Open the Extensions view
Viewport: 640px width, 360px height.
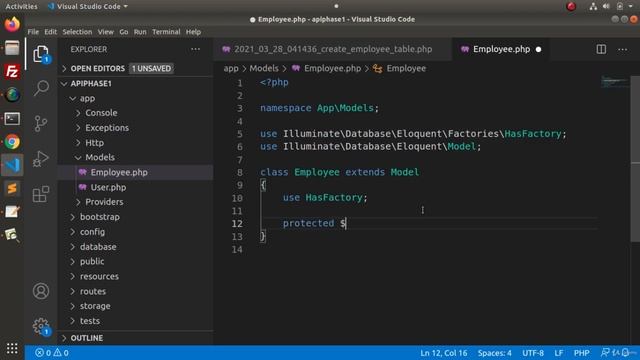(x=41, y=194)
